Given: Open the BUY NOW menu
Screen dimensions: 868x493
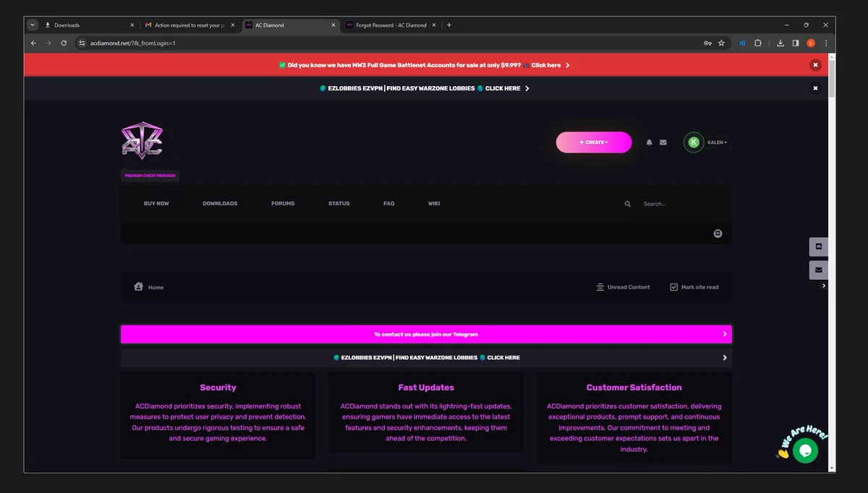Looking at the screenshot, I should click(156, 204).
